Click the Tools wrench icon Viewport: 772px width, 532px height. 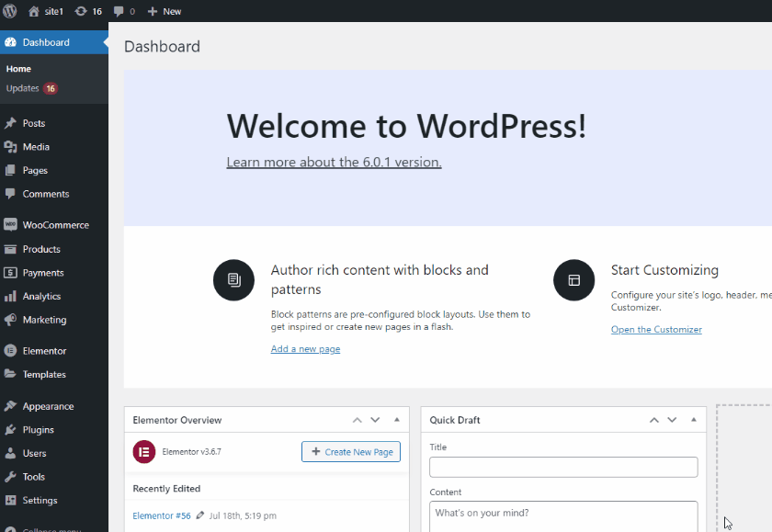10,477
